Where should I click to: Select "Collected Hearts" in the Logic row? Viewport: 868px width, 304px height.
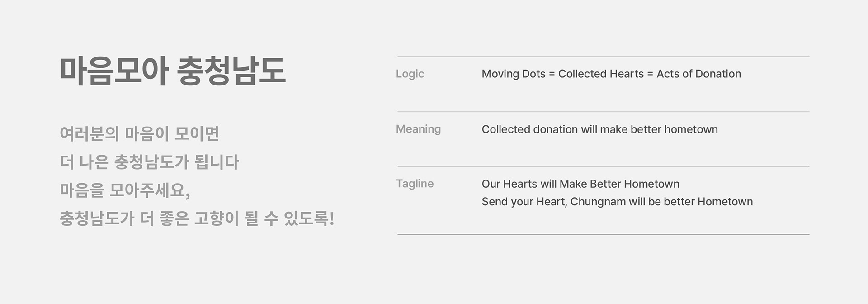point(601,74)
